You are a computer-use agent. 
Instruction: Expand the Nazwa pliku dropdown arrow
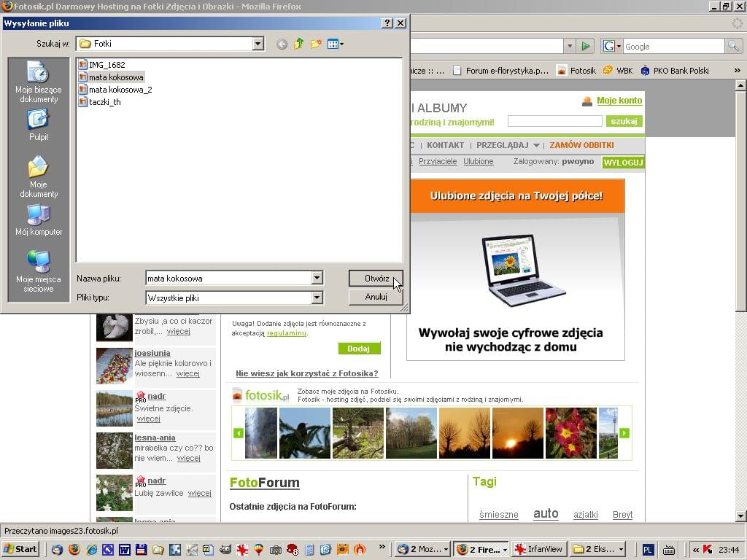pos(317,278)
